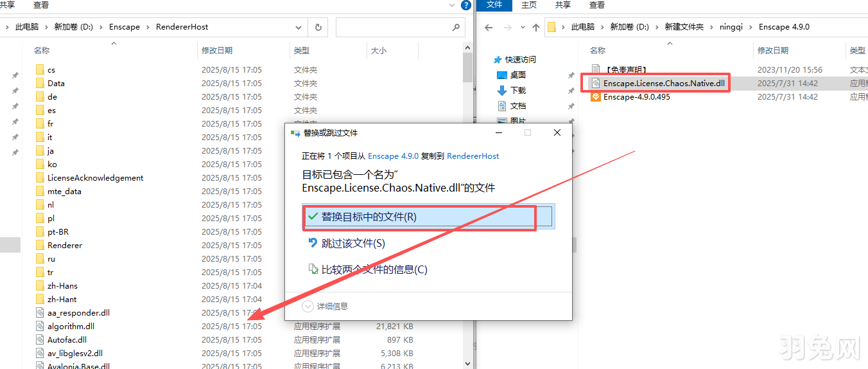This screenshot has height=369, width=868.
Task: Click the back arrow in right Explorer window
Action: (489, 27)
